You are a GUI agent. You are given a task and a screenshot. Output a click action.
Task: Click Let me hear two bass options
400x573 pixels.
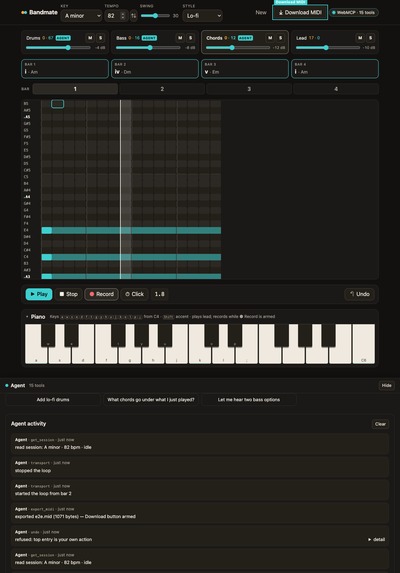click(249, 400)
